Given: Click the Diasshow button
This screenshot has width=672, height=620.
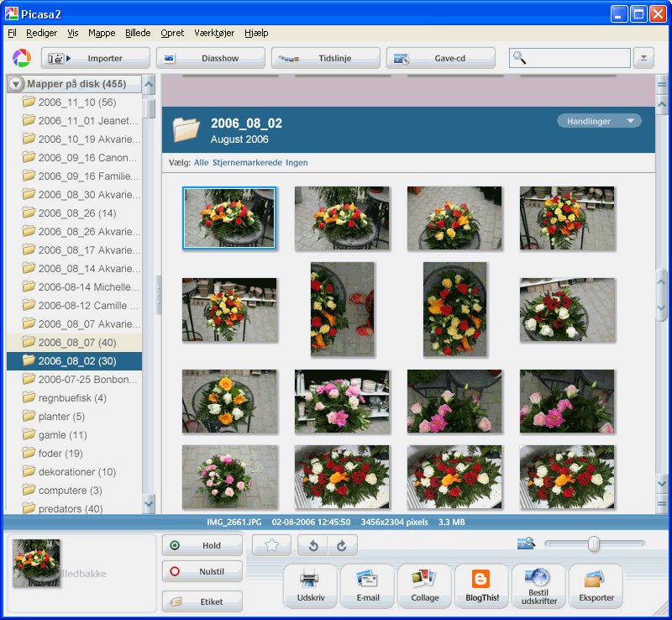Looking at the screenshot, I should coord(210,58).
